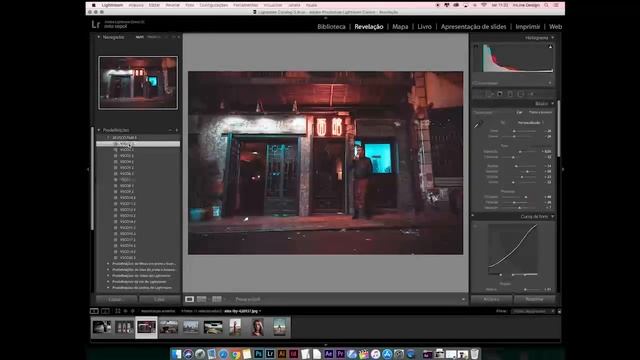
Task: Open After Effects from the Dock
Action: pos(329,354)
